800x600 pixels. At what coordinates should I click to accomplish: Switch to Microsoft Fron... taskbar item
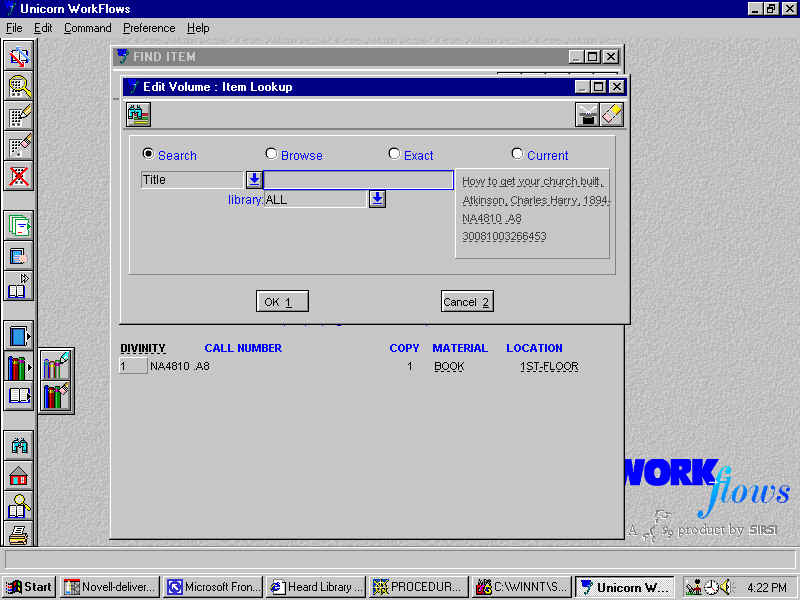(214, 587)
